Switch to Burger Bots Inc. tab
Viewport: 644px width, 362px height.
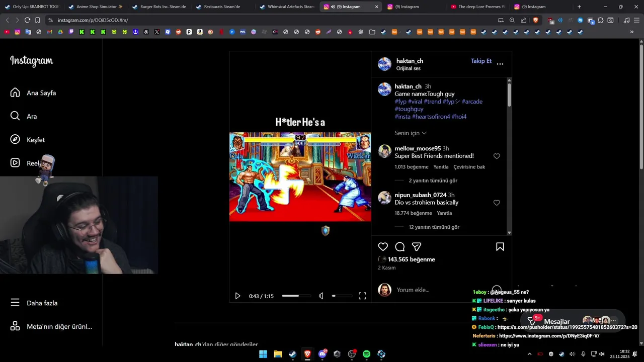pyautogui.click(x=159, y=7)
